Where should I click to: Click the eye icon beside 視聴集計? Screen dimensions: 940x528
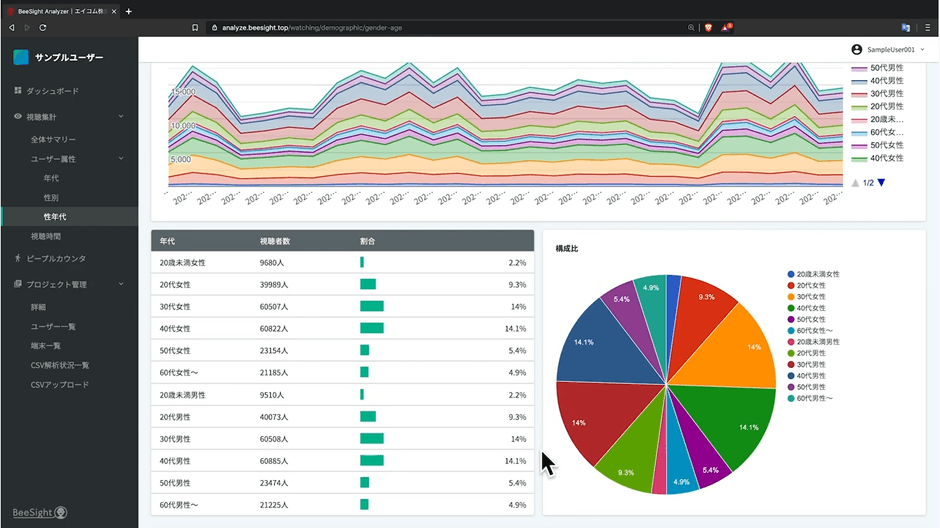tap(18, 117)
